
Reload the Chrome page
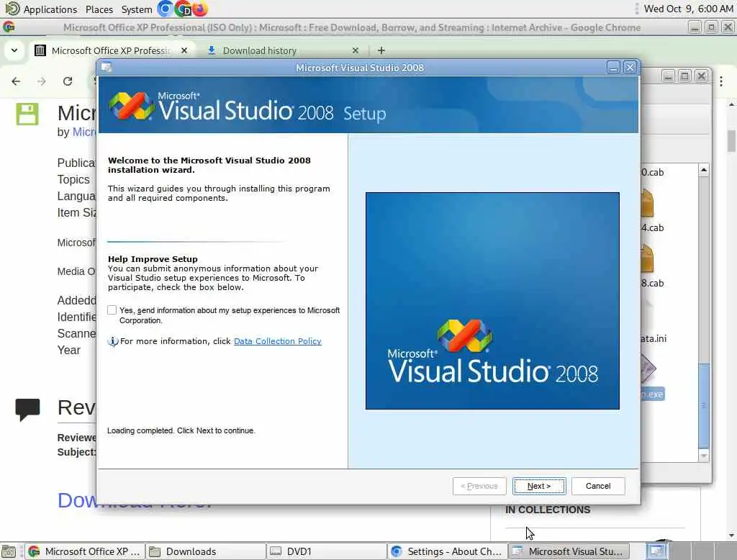(68, 81)
